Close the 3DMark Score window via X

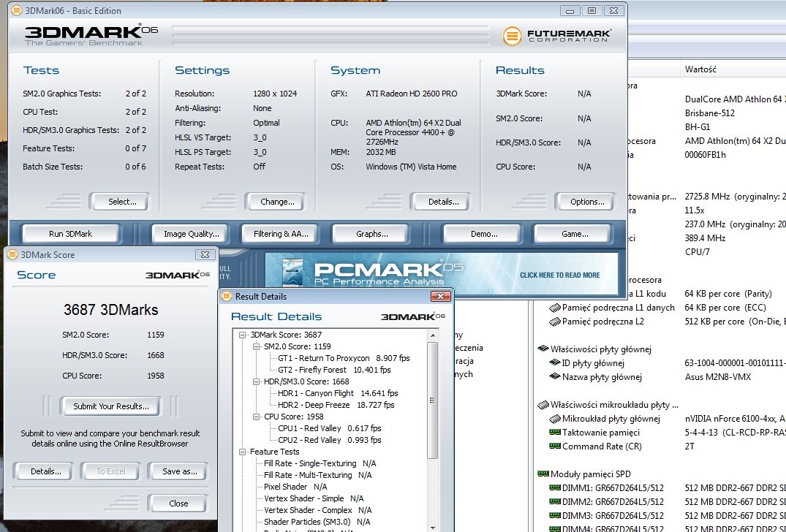(205, 254)
